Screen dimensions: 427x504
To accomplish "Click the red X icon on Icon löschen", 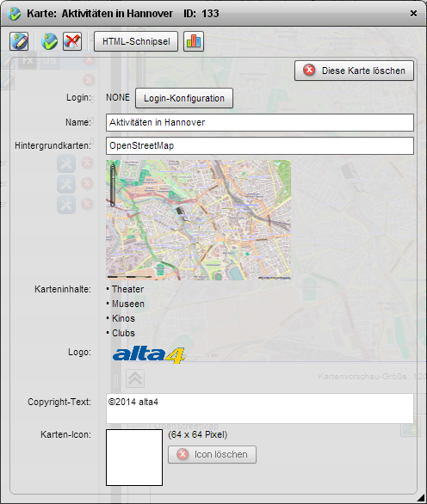I will tap(183, 454).
